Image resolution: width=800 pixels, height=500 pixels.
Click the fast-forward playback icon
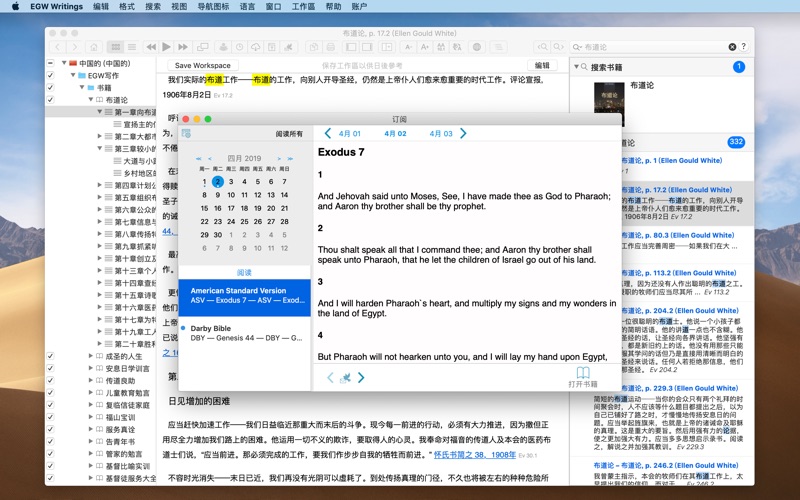click(183, 47)
